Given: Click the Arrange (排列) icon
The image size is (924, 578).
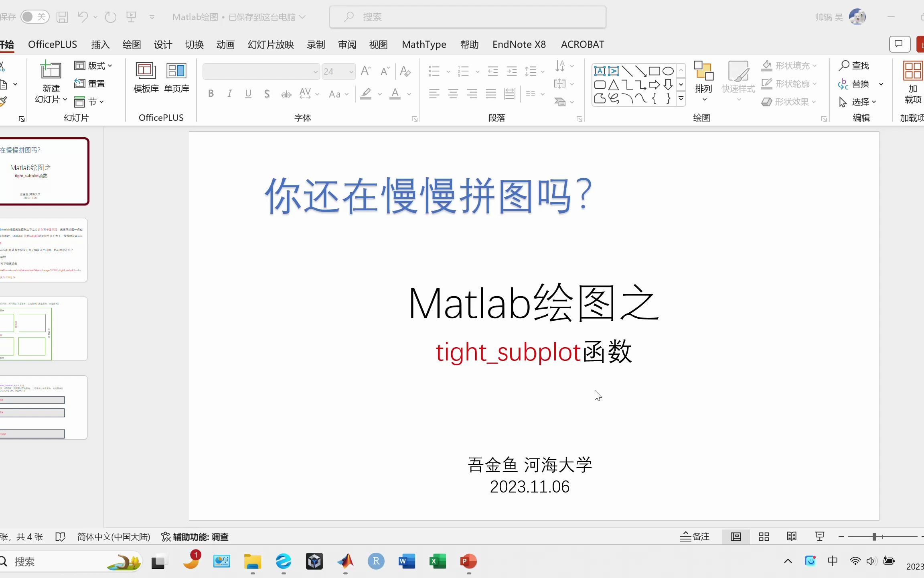Looking at the screenshot, I should [x=703, y=71].
